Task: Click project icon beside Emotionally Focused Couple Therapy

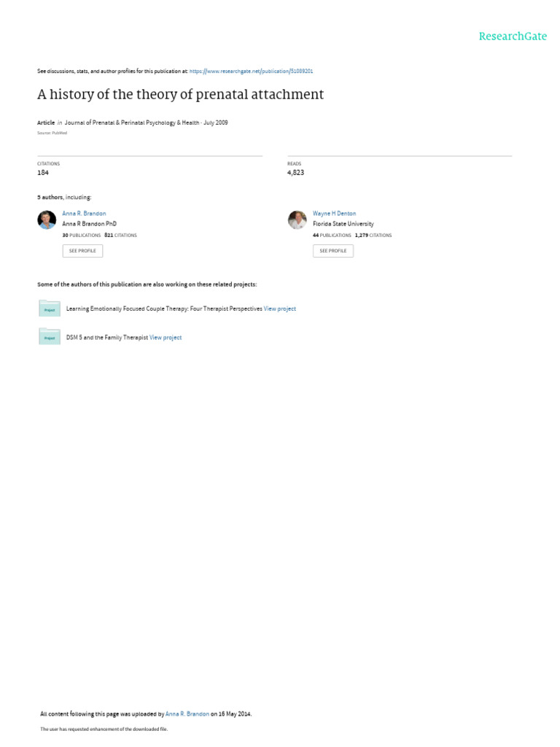Action: (50, 309)
